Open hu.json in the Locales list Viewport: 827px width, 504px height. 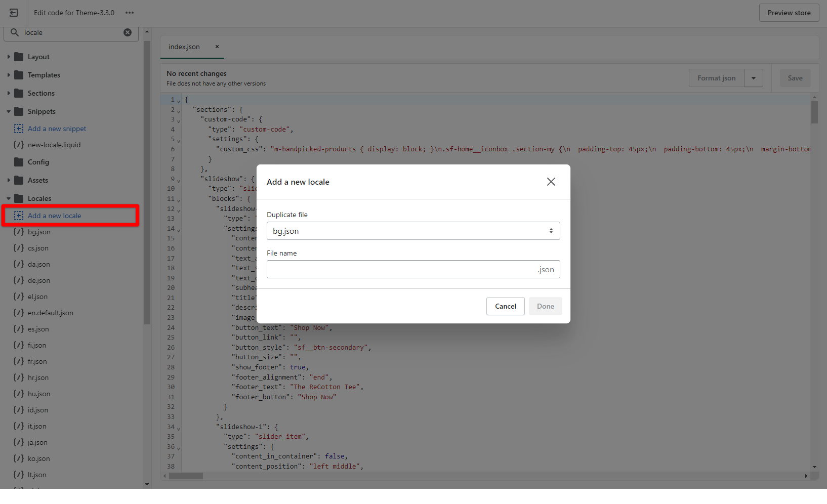(x=39, y=394)
